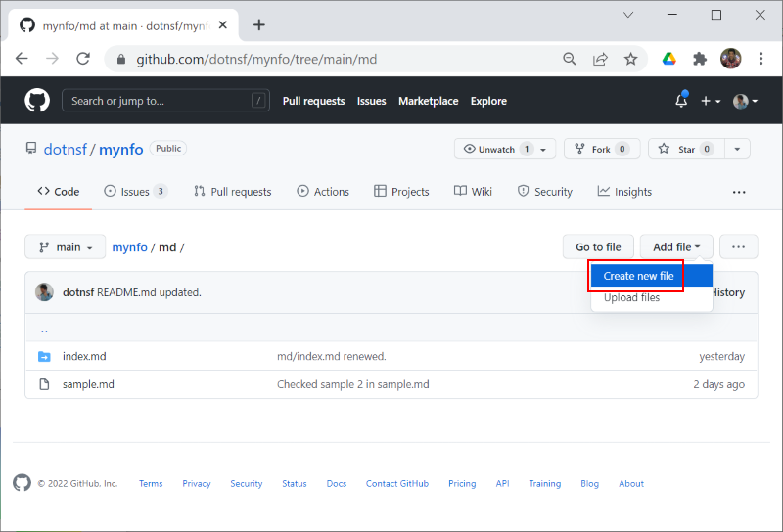Go to parent directory via two dots

(x=44, y=329)
